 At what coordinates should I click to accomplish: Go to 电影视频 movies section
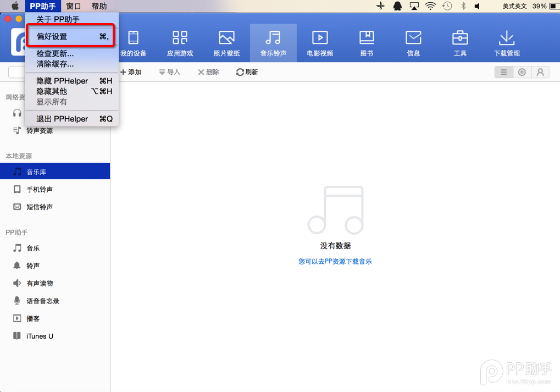point(320,43)
